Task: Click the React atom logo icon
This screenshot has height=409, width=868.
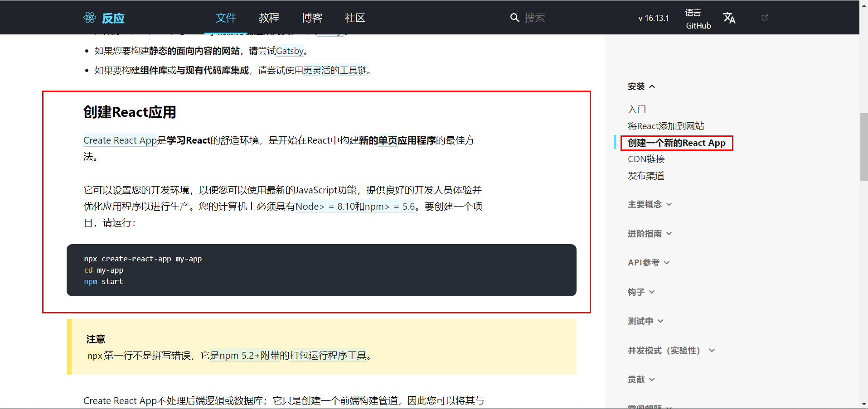Action: (x=90, y=18)
